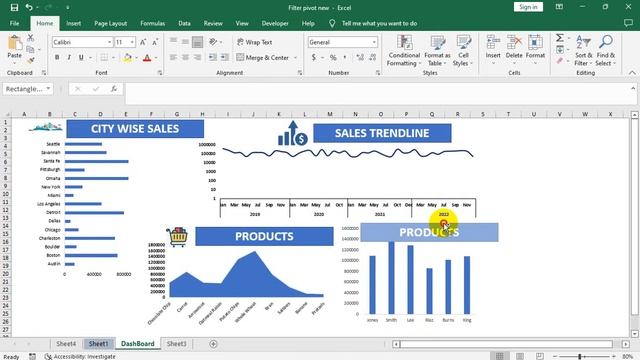Open the Name Box dropdown arrow
The width and height of the screenshot is (640, 360).
coord(48,89)
